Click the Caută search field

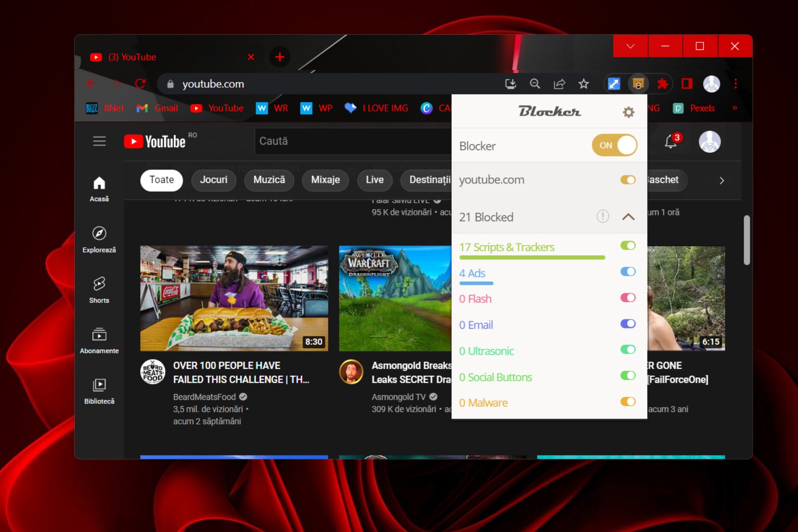point(353,141)
